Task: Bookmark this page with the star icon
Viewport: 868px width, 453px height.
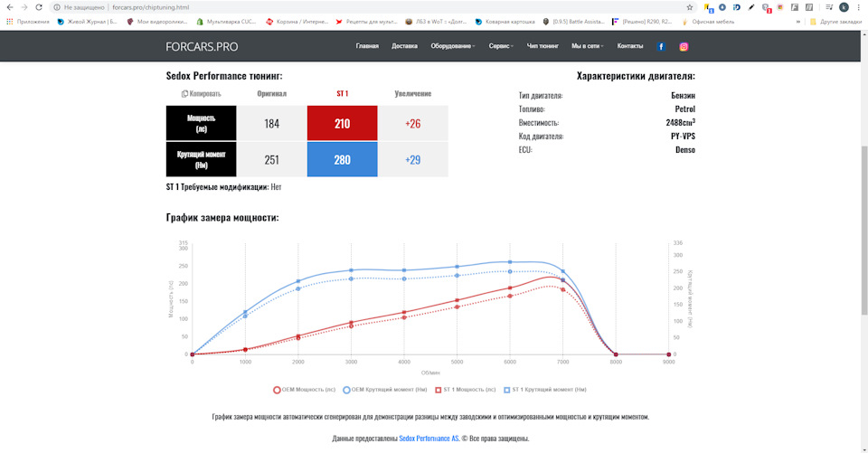Action: coord(689,7)
